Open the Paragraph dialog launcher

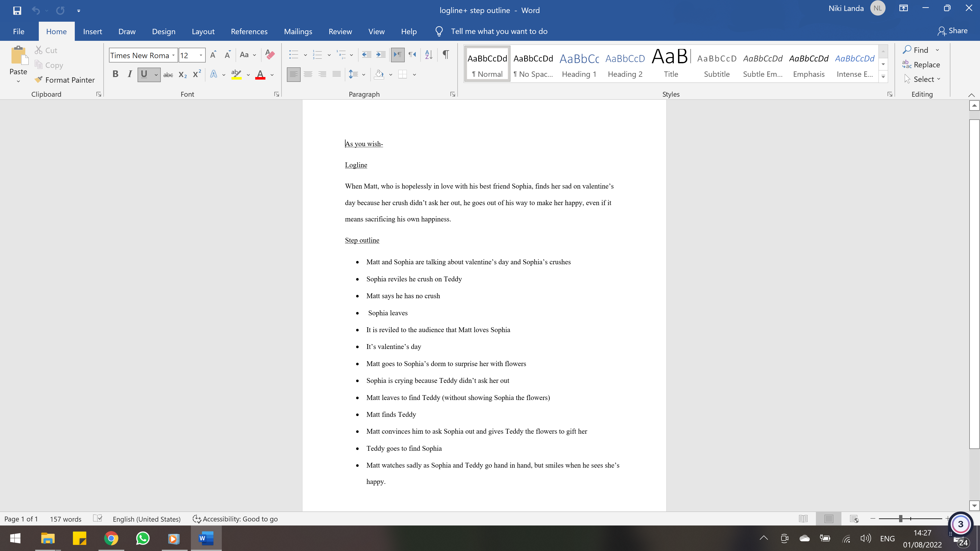pos(453,94)
